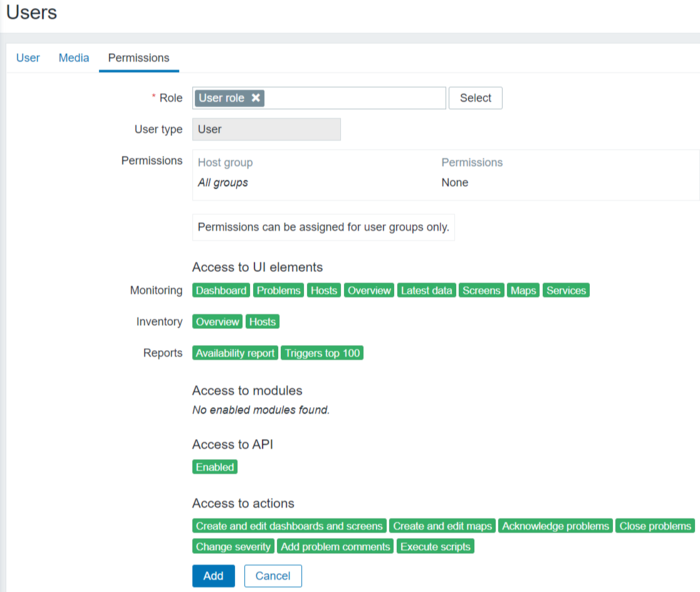
Task: Click the Latest data tag
Action: click(x=426, y=290)
